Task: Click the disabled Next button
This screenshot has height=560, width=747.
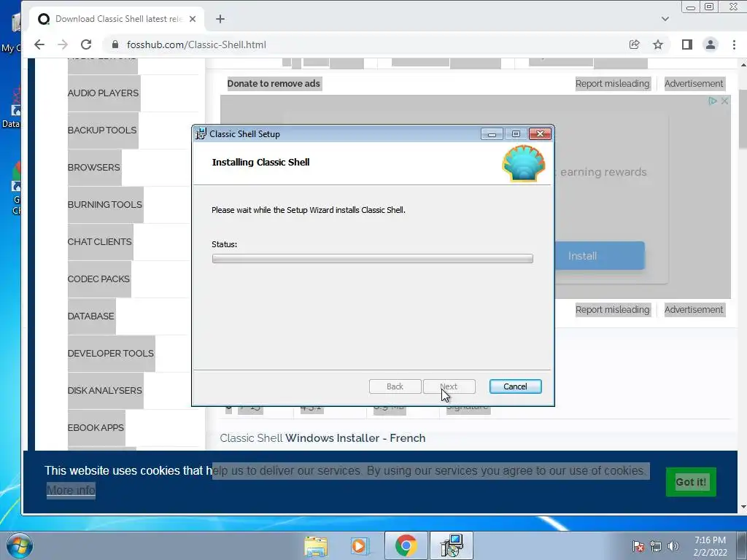Action: coord(449,386)
